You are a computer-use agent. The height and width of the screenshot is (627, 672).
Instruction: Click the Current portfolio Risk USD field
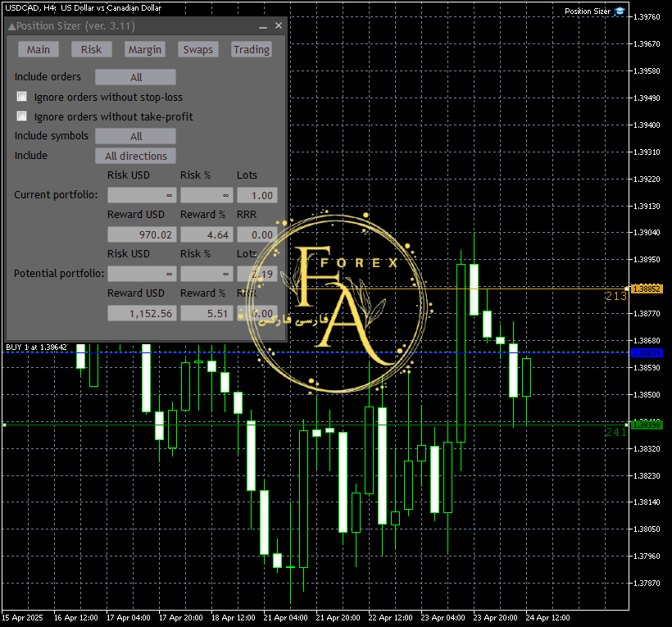(x=142, y=195)
